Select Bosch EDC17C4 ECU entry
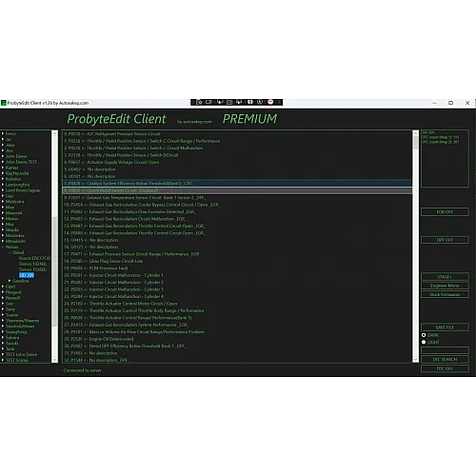 click(34, 258)
